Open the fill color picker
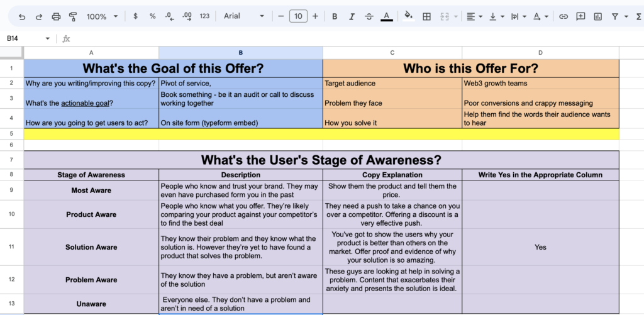Image resolution: width=644 pixels, height=315 pixels. (x=408, y=16)
